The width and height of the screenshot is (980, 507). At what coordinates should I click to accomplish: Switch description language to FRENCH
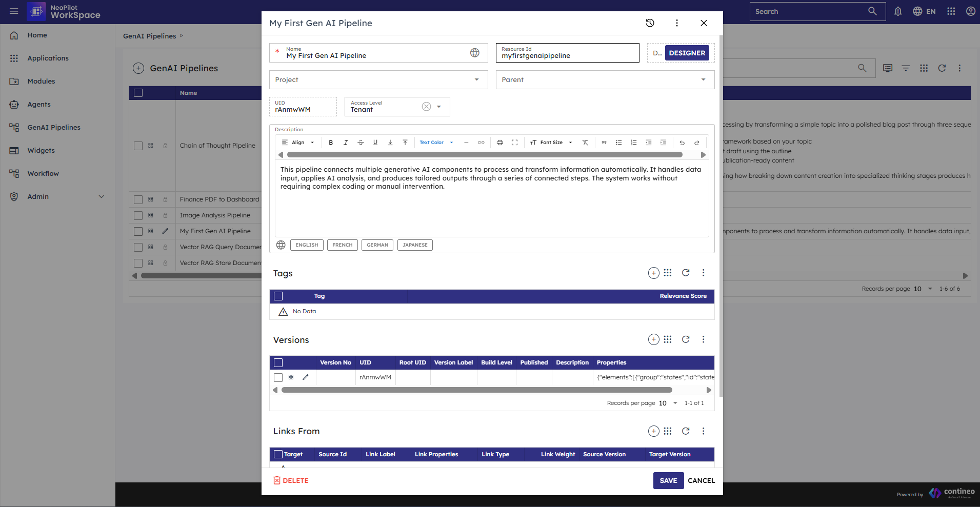[342, 245]
